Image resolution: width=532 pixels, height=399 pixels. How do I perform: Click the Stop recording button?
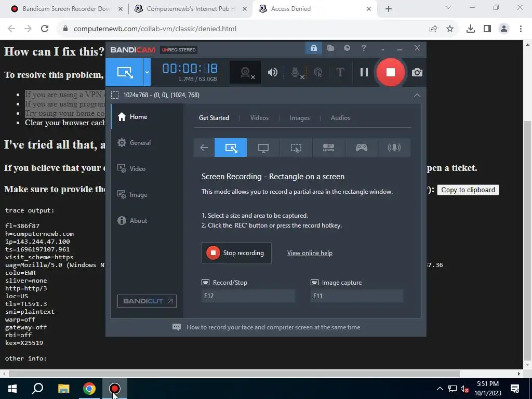[x=236, y=253]
